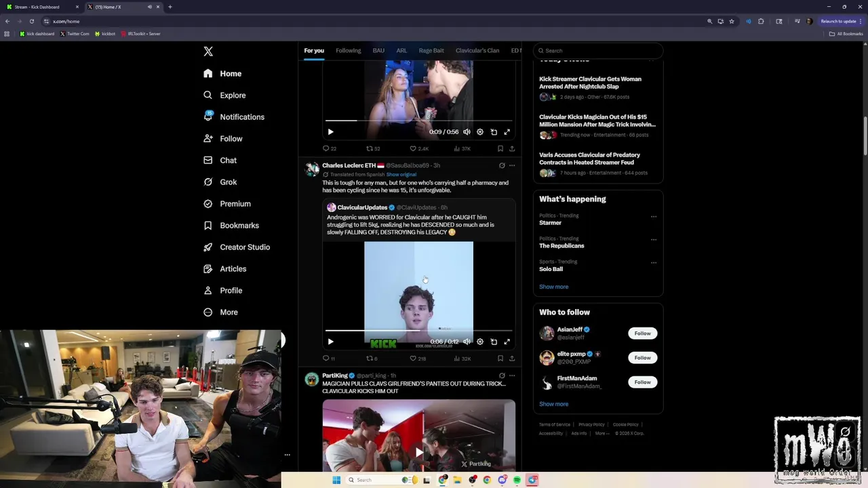Open the Grok icon on Charles Leclerc post

click(x=502, y=165)
